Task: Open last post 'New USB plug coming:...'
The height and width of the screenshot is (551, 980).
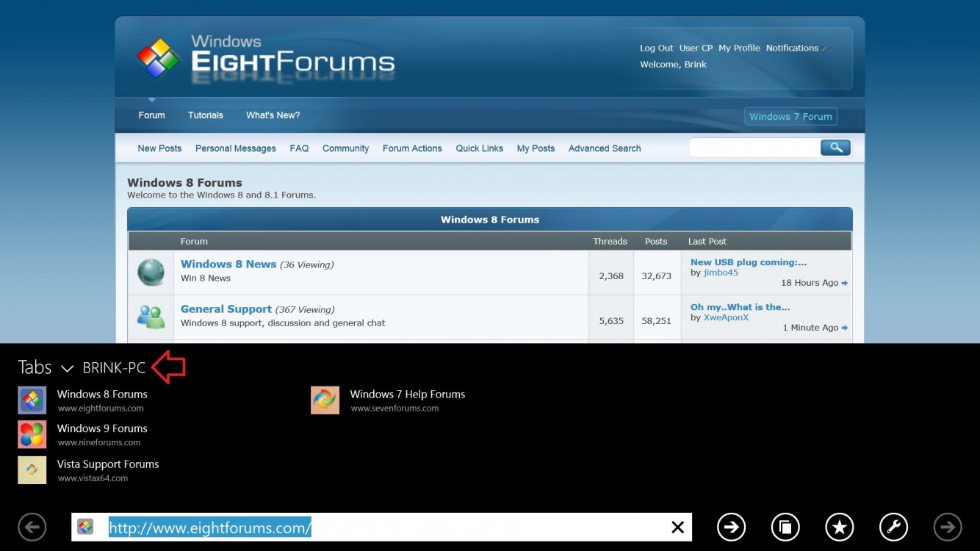Action: [749, 262]
